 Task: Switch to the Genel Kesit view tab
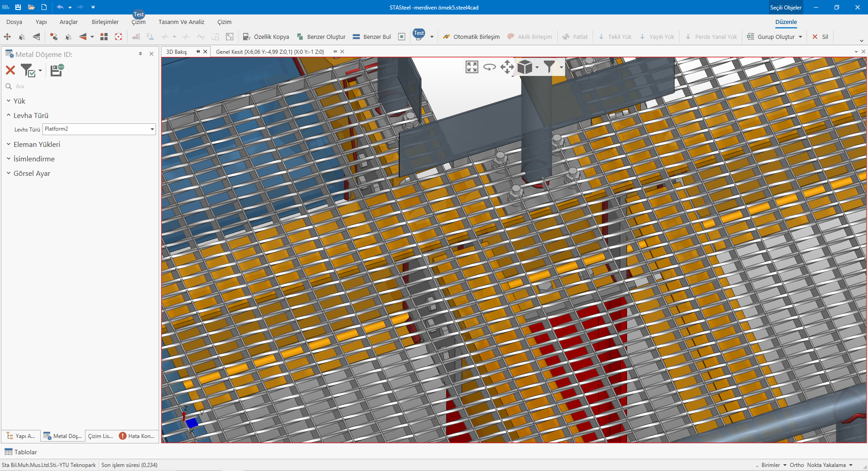[270, 52]
